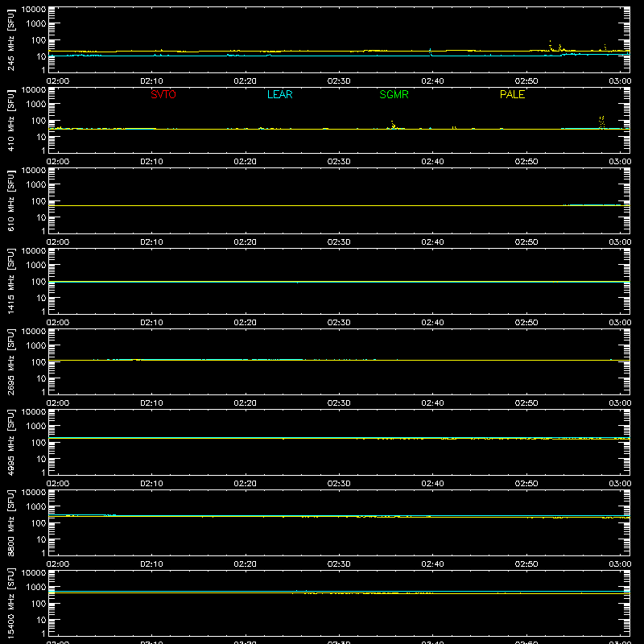Click the 10000 y-axis value in 245 MHz panel
This screenshot has height=644, width=644.
[x=34, y=10]
